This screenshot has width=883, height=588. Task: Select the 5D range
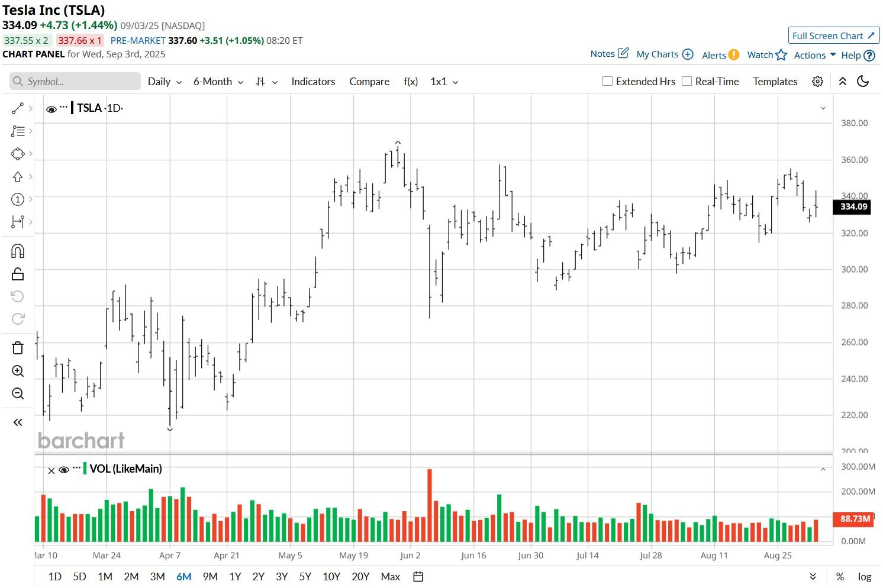coord(79,577)
